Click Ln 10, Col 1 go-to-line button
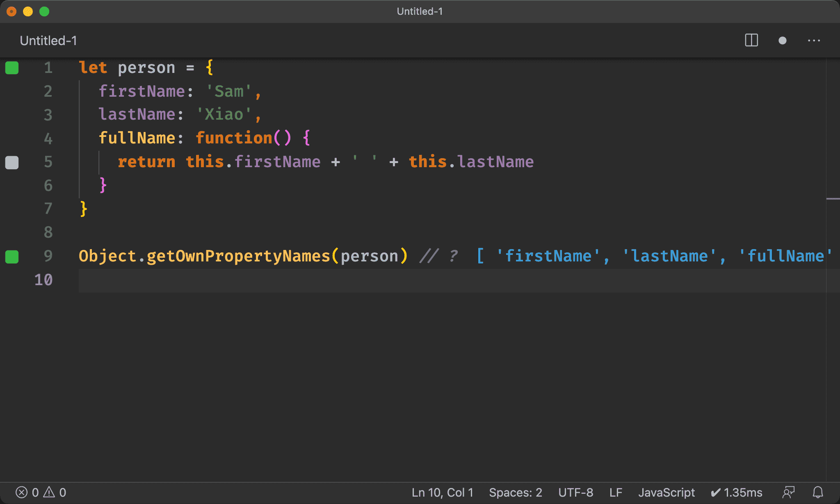The width and height of the screenshot is (840, 504). [x=442, y=492]
